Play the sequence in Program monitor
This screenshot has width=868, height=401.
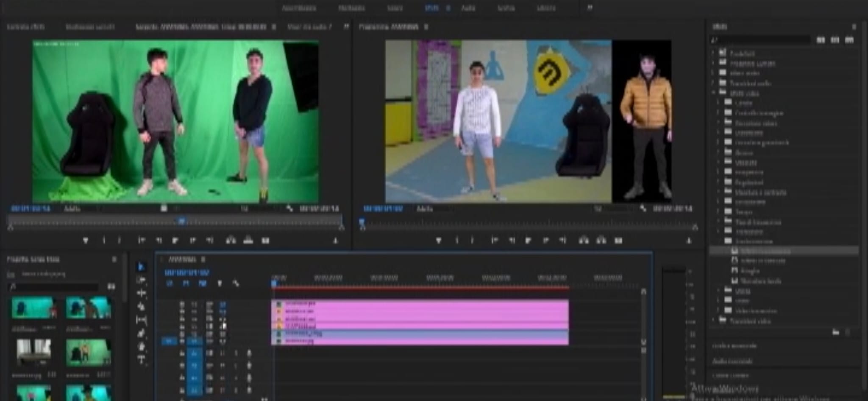coord(528,241)
